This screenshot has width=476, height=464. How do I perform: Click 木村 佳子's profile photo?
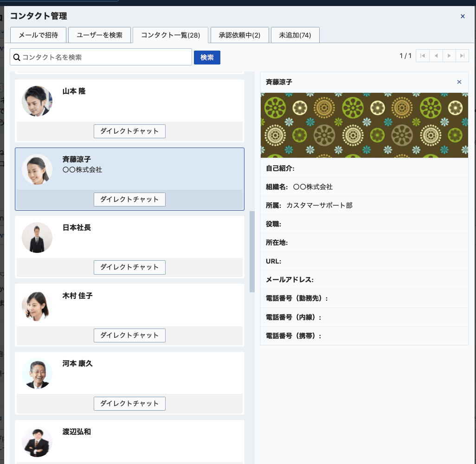click(37, 306)
